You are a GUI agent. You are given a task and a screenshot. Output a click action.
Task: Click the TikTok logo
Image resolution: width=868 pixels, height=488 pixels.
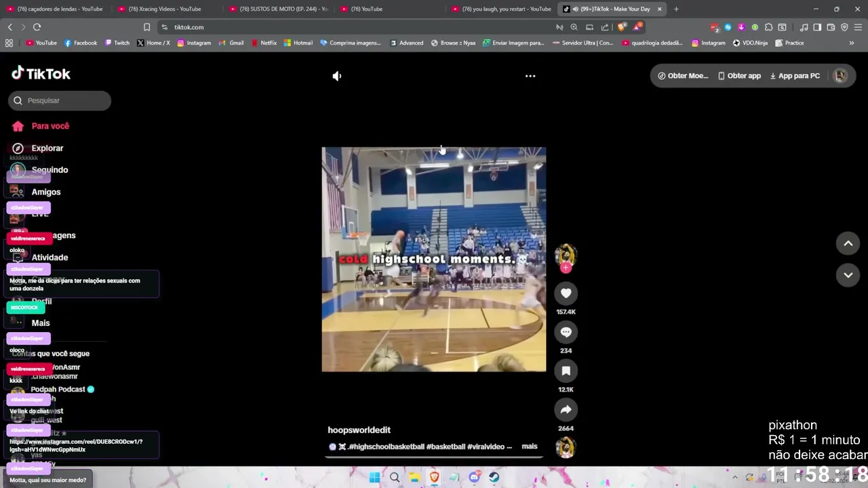point(41,73)
